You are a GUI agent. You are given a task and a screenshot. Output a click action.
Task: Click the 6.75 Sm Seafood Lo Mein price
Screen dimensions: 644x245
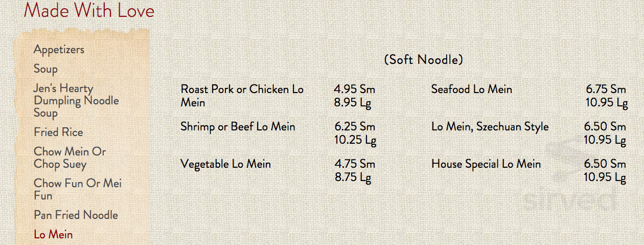[606, 90]
